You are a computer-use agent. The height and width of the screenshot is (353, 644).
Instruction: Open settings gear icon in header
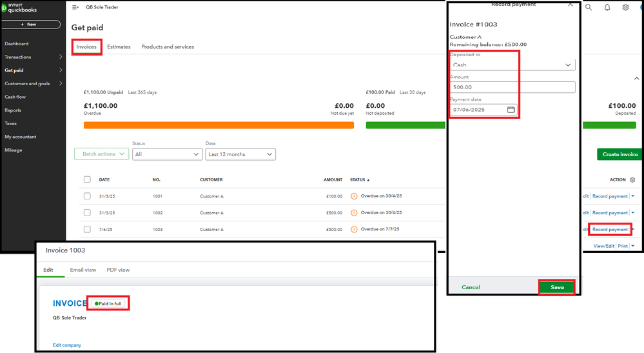pos(625,7)
